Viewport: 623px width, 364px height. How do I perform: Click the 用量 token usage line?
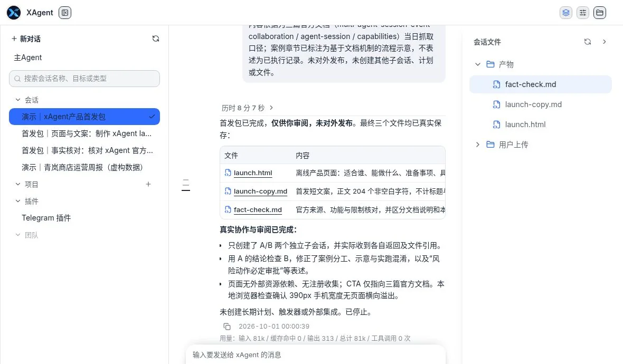coord(315,338)
